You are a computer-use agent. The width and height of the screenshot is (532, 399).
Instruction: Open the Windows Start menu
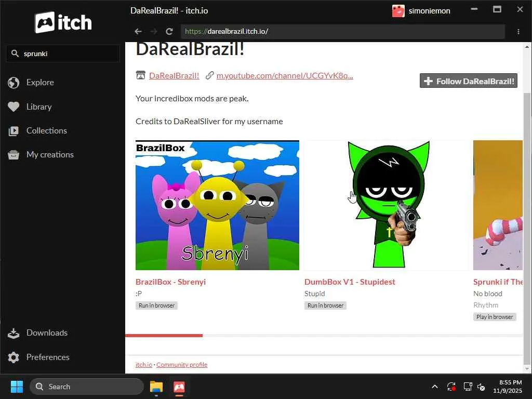pyautogui.click(x=17, y=387)
